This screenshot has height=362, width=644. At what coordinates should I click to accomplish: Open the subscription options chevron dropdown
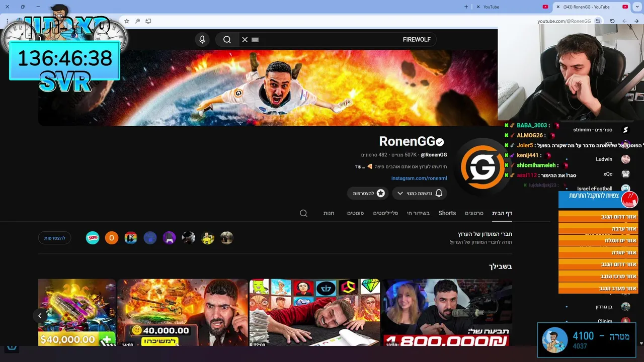coord(400,193)
